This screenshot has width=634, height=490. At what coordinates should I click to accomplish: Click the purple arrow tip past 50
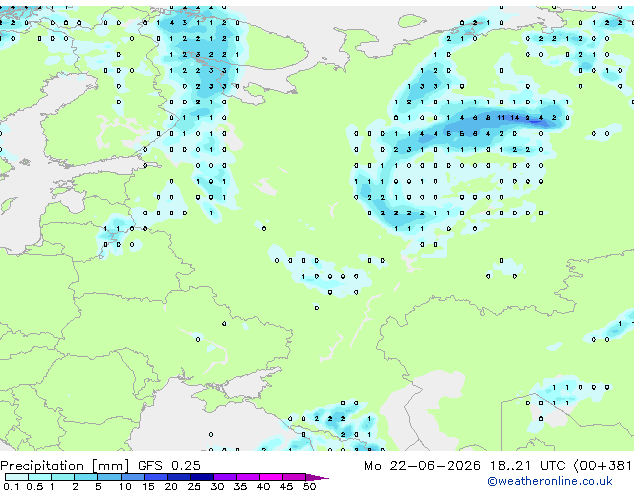pyautogui.click(x=317, y=477)
